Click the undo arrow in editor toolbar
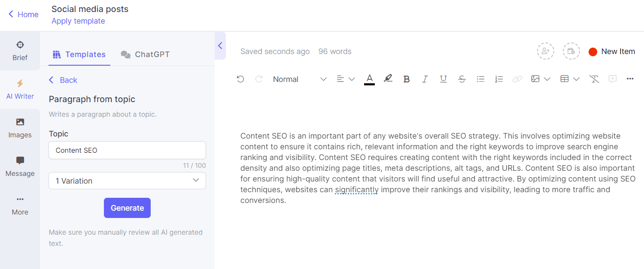This screenshot has height=269, width=644. [240, 79]
